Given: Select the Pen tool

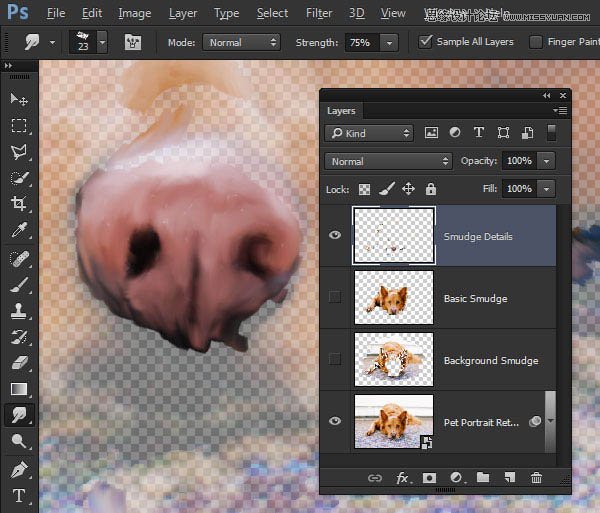Looking at the screenshot, I should click(x=19, y=470).
